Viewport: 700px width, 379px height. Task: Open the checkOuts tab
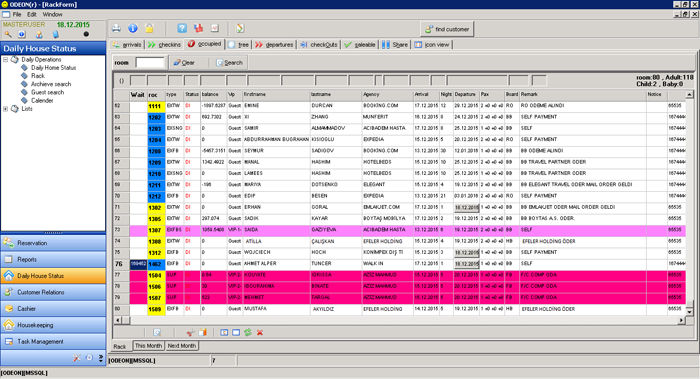point(319,45)
